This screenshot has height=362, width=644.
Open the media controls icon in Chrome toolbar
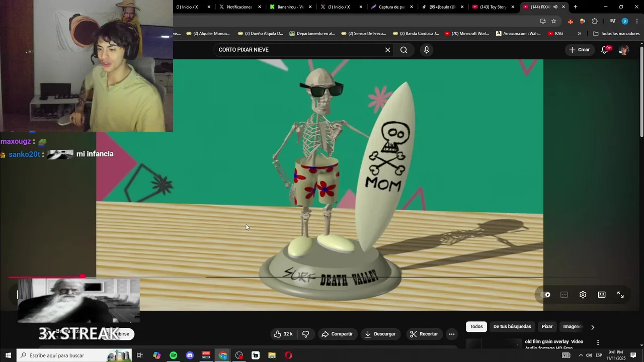pos(613,21)
